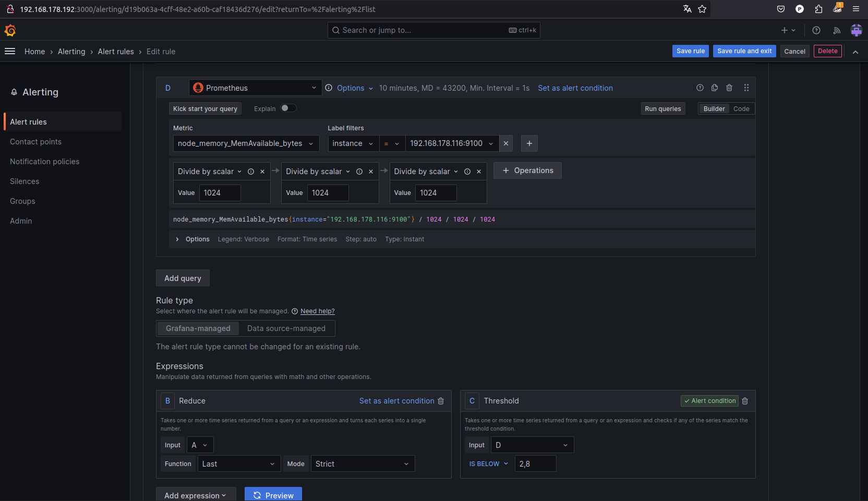This screenshot has height=501, width=868.
Task: Switch query editor to Code mode
Action: click(x=741, y=109)
